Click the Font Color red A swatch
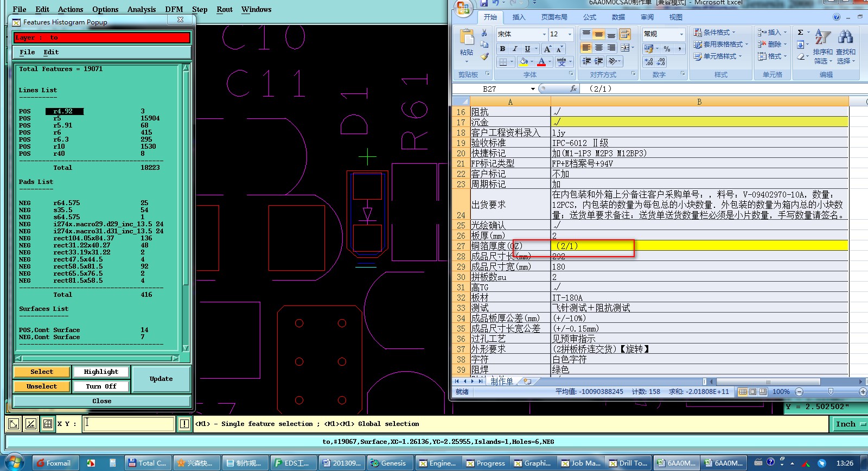Viewport: 868px width, 471px height. (x=541, y=62)
